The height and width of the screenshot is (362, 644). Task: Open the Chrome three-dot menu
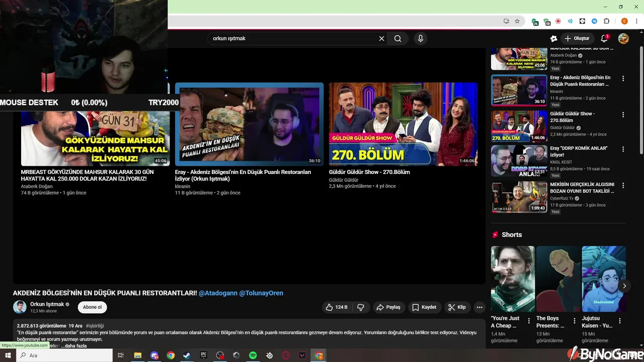[x=636, y=21]
